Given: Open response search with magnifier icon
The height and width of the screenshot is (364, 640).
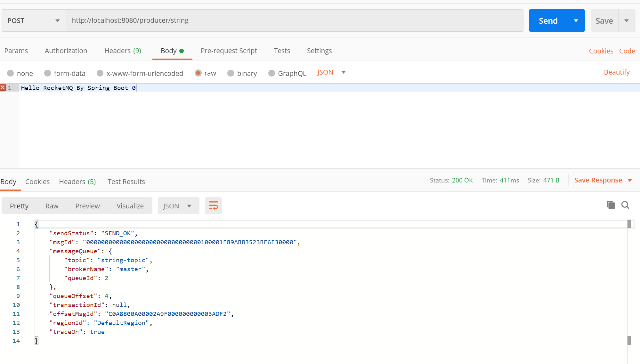Looking at the screenshot, I should pyautogui.click(x=625, y=205).
